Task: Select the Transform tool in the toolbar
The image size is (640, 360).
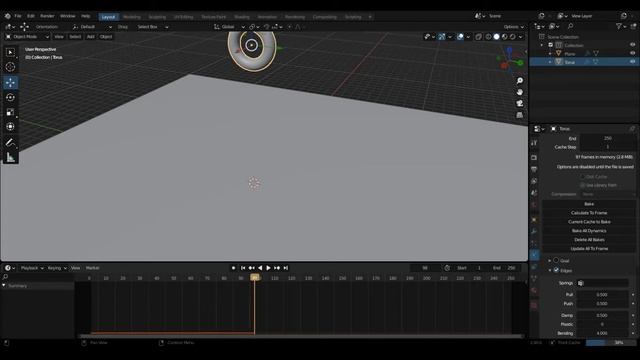Action: [10, 127]
